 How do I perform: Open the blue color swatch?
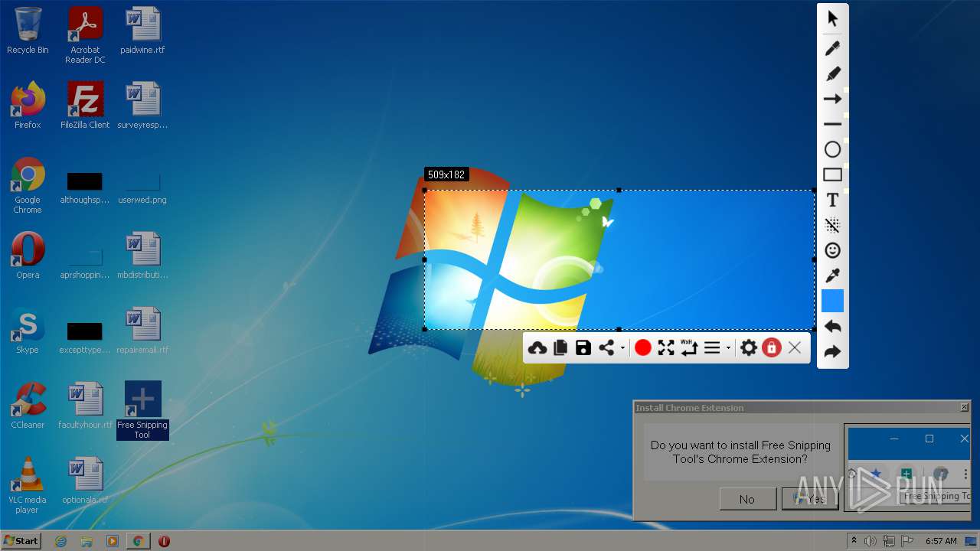pos(832,301)
